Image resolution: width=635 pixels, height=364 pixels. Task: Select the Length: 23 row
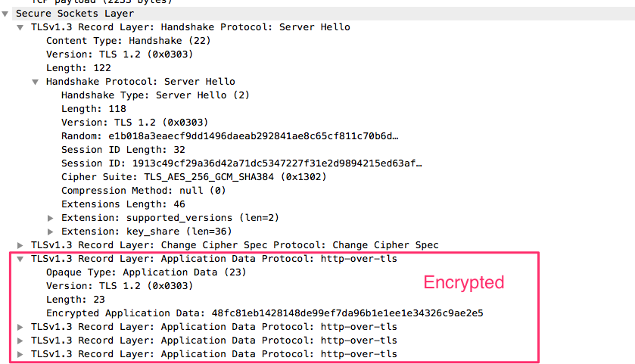(76, 300)
